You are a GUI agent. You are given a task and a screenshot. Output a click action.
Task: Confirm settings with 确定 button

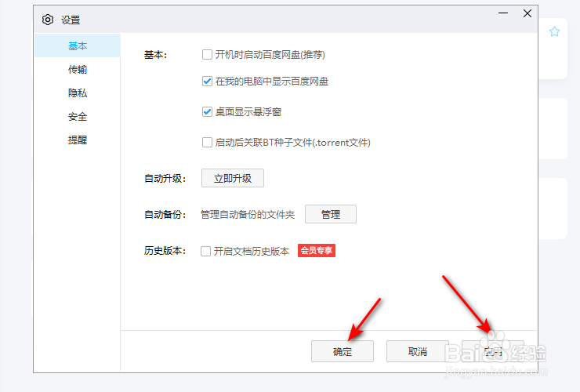click(x=343, y=351)
